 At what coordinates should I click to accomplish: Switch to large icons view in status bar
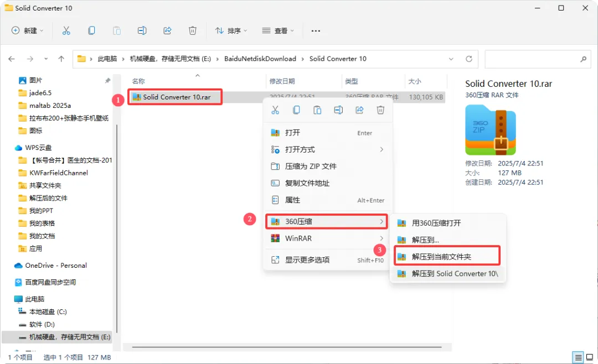(x=590, y=357)
